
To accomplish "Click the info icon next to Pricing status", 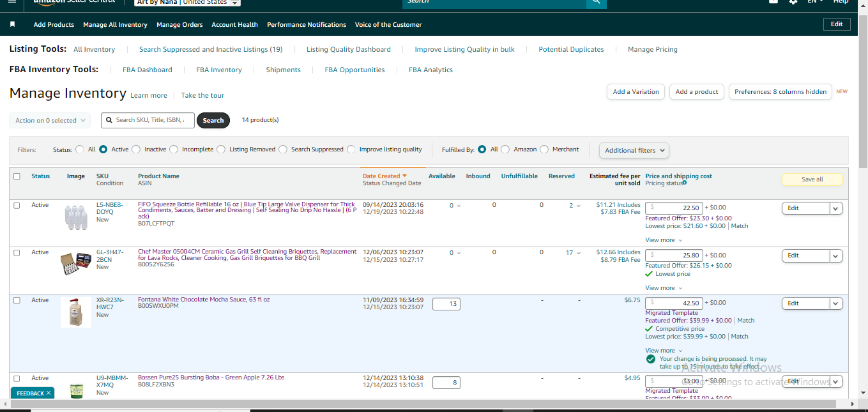I will pos(685,183).
